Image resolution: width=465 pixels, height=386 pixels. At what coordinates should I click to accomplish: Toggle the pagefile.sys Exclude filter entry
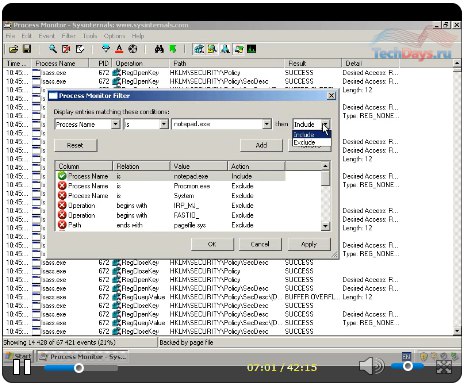pos(62,225)
